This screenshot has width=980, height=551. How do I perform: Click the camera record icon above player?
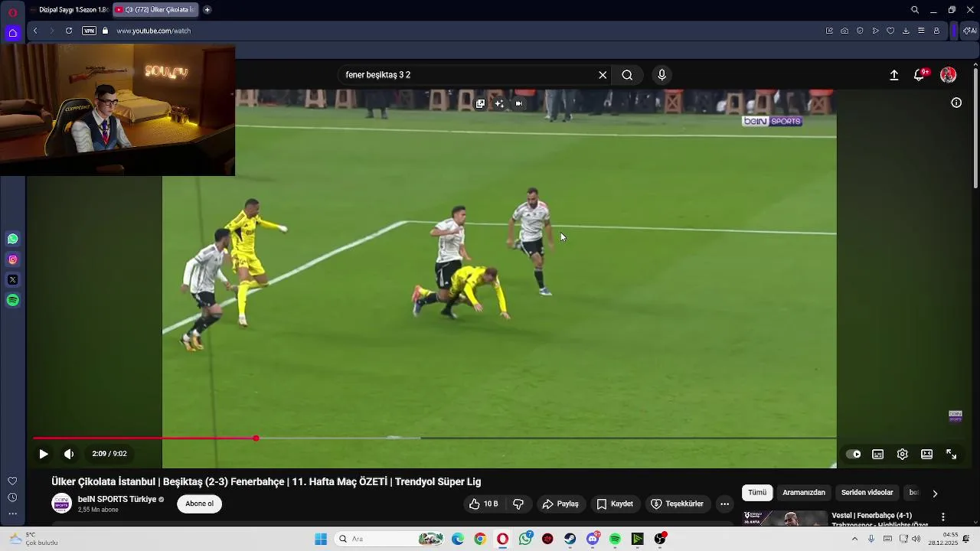(x=519, y=103)
